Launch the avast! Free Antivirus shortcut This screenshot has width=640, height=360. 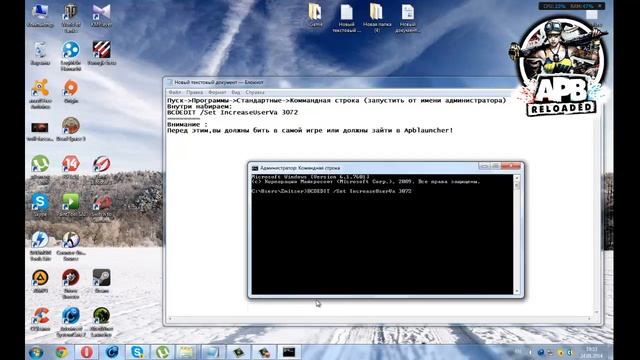click(40, 93)
